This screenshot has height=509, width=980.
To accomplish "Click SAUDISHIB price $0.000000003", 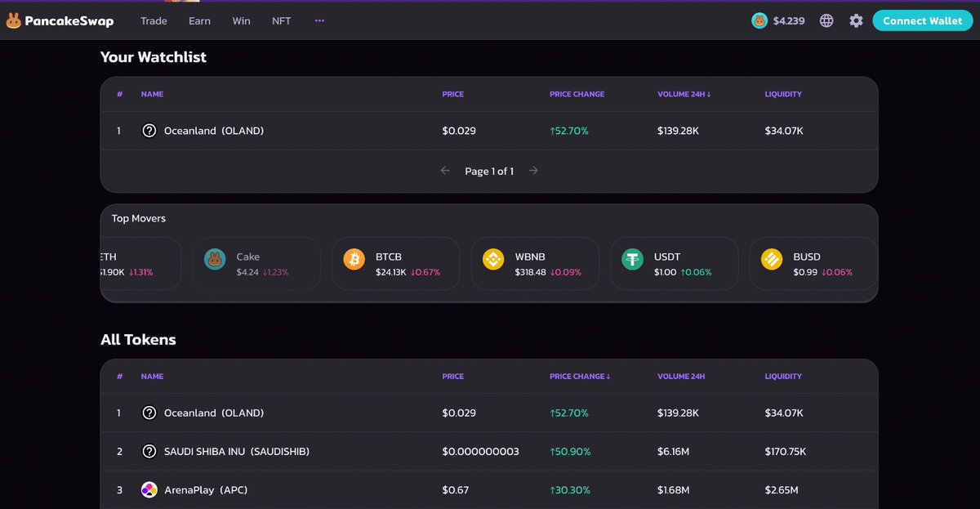I will (x=480, y=452).
